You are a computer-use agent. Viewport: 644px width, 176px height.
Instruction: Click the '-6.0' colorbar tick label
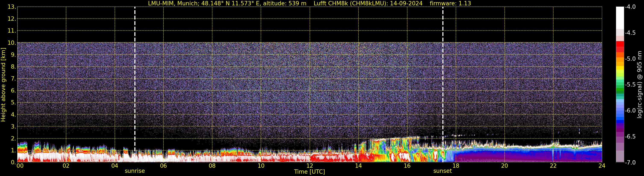click(630, 111)
